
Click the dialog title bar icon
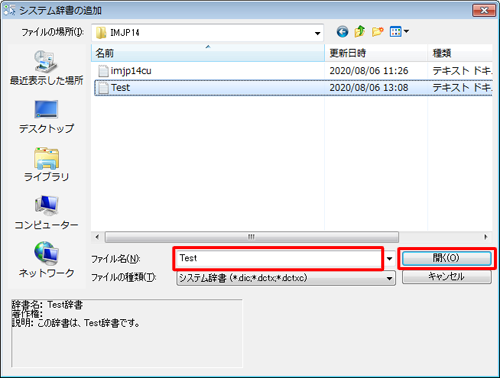(x=10, y=10)
